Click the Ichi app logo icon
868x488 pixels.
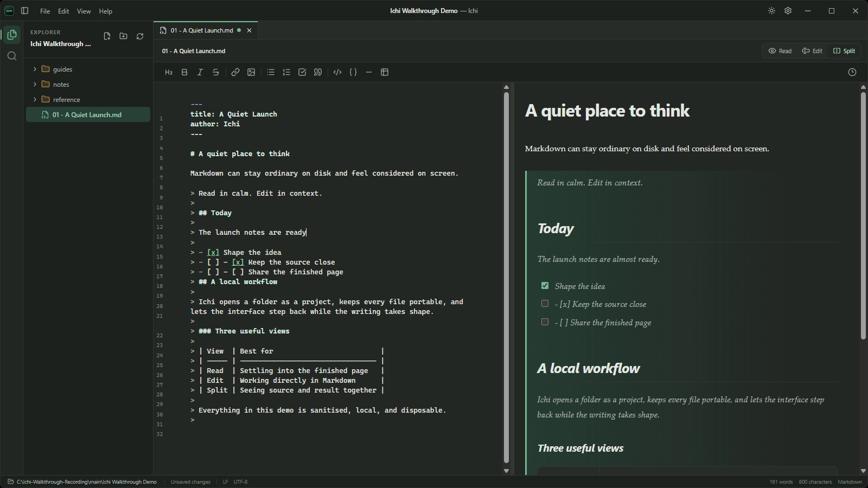tap(9, 11)
